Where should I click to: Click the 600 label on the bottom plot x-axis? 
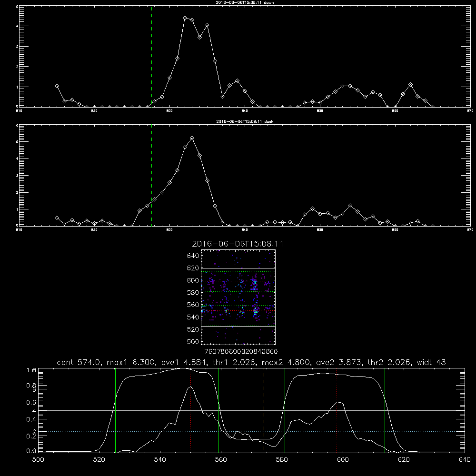tap(343, 460)
